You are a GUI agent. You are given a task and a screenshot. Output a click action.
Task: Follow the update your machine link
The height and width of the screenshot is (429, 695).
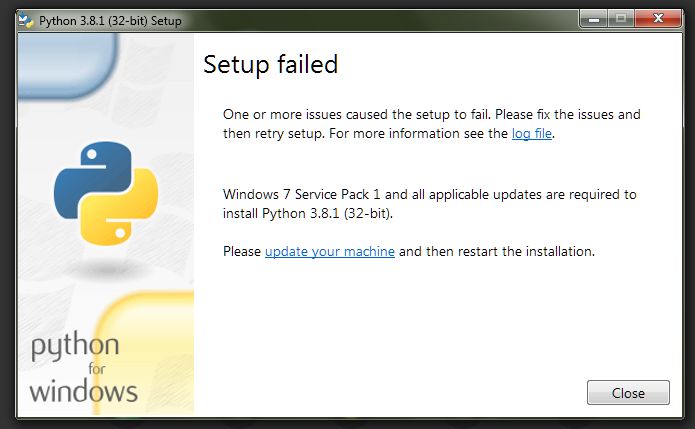pyautogui.click(x=330, y=251)
